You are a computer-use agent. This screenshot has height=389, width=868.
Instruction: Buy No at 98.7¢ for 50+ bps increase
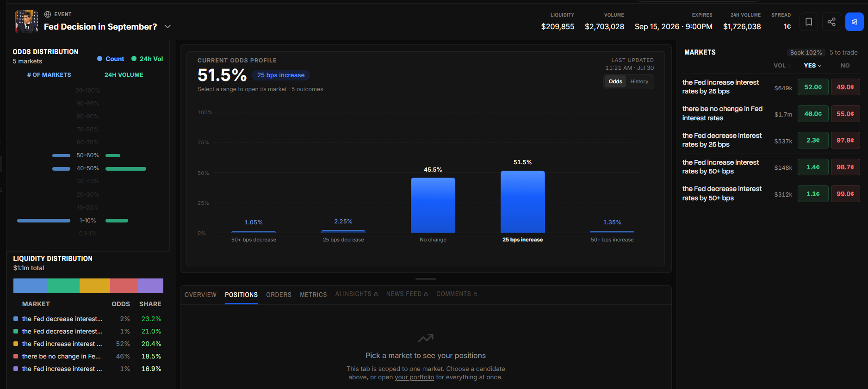pyautogui.click(x=845, y=167)
